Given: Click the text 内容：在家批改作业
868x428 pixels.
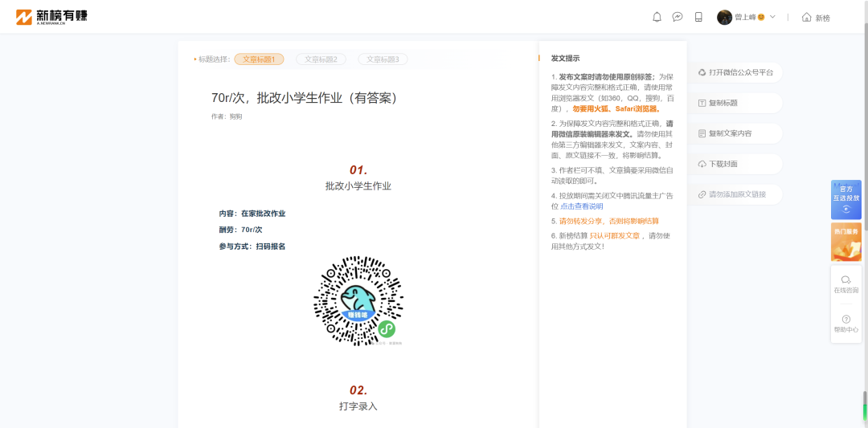Looking at the screenshot, I should 252,214.
